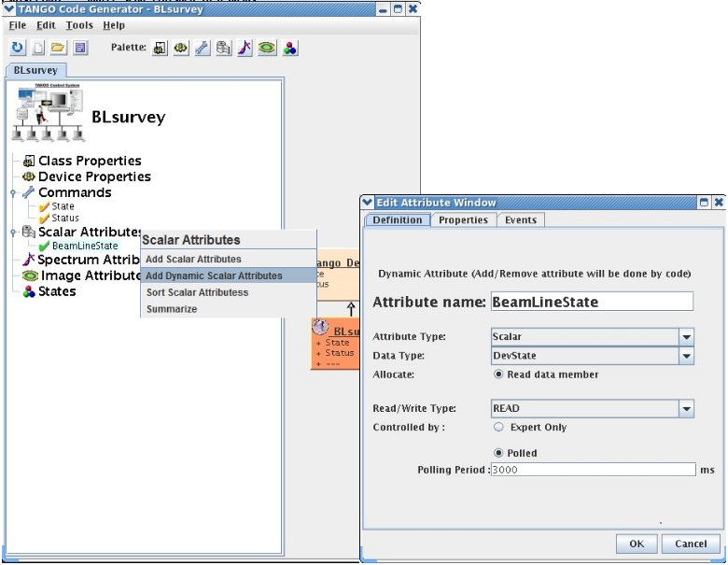Click the Device Properties palette icon
This screenshot has height=565, width=728.
[181, 48]
